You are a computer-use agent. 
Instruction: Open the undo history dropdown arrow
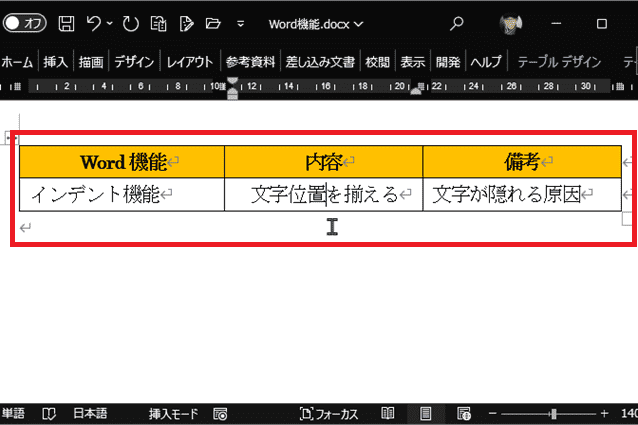109,24
